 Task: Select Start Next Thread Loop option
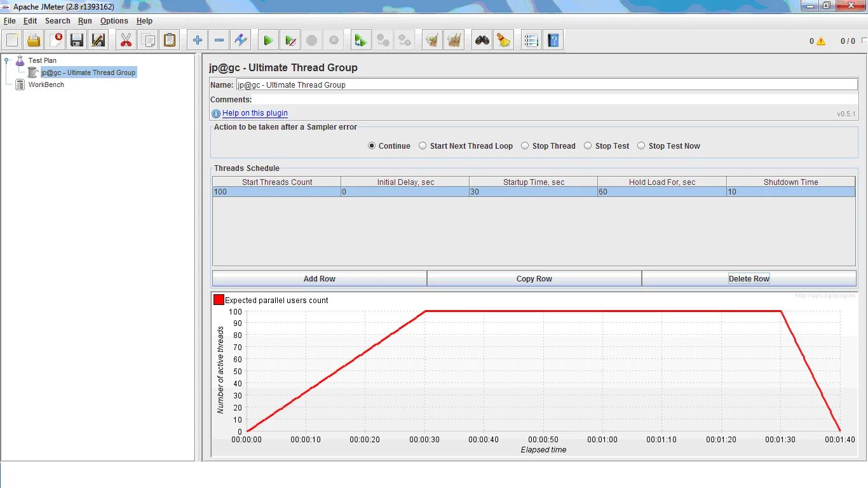point(423,146)
